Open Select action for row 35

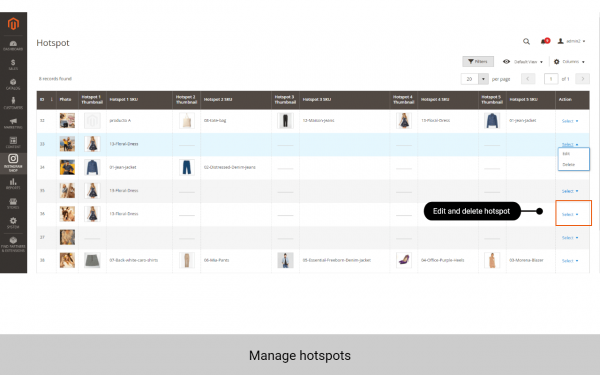(570, 191)
